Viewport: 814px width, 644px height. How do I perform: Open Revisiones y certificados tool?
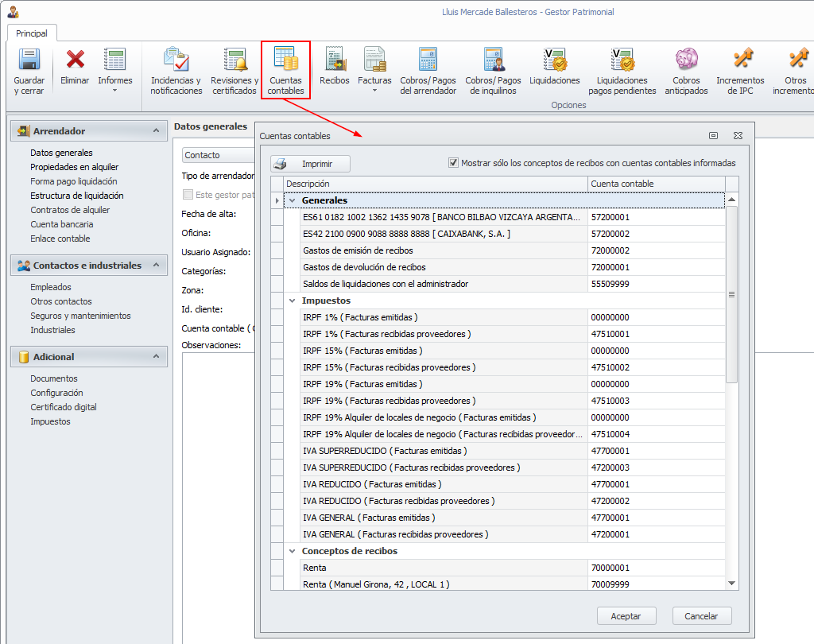[x=235, y=60]
